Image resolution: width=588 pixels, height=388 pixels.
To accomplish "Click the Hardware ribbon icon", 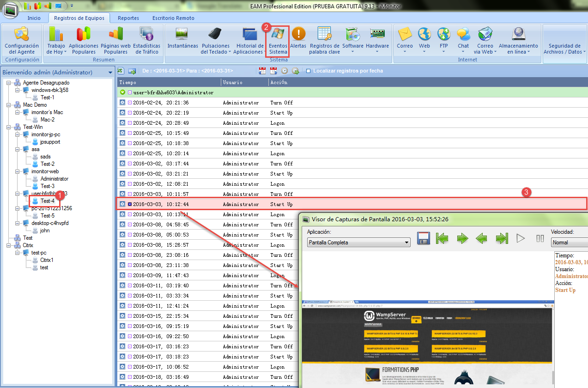I will tap(377, 34).
